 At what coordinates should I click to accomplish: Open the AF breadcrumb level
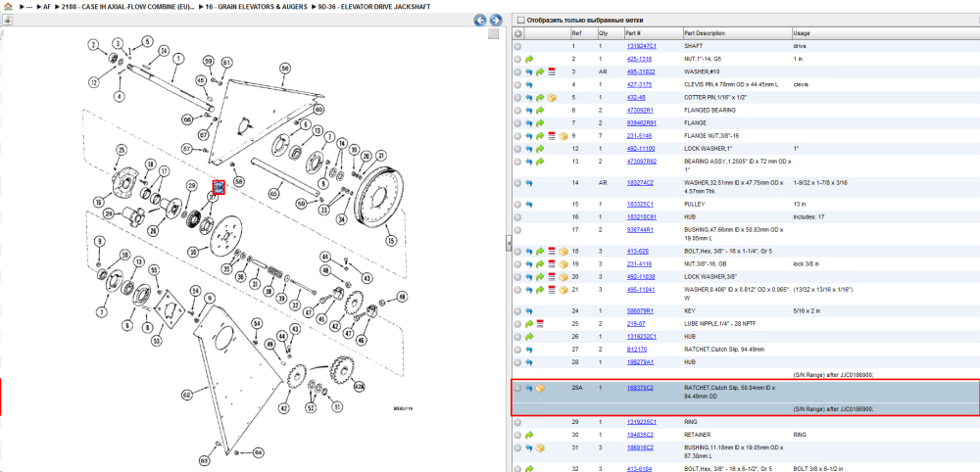click(x=47, y=6)
